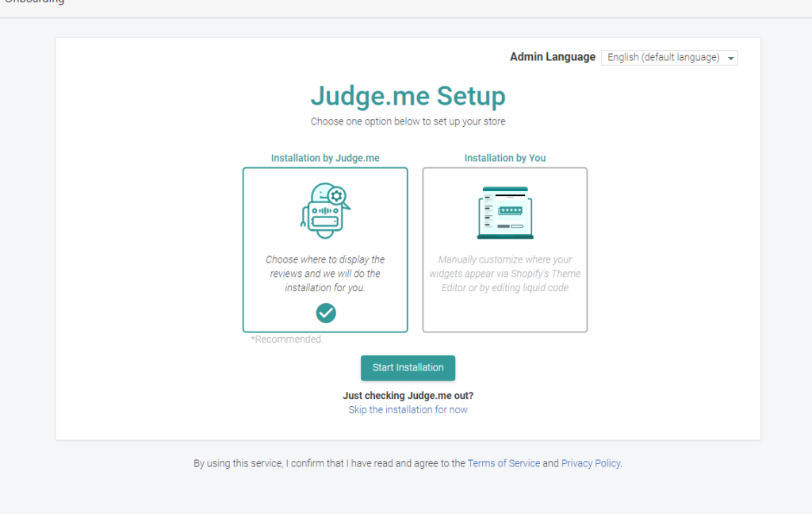Click the laptop with star ratings icon

coord(505,213)
